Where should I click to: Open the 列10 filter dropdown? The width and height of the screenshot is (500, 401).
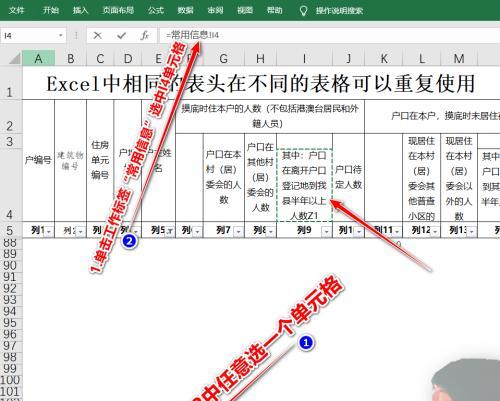[x=359, y=231]
